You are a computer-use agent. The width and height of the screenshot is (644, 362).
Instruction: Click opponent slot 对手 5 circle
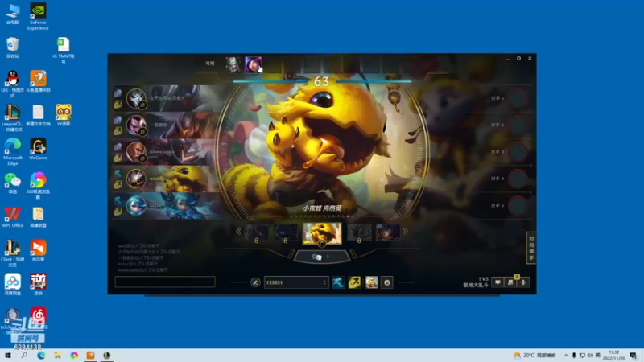[x=518, y=206]
